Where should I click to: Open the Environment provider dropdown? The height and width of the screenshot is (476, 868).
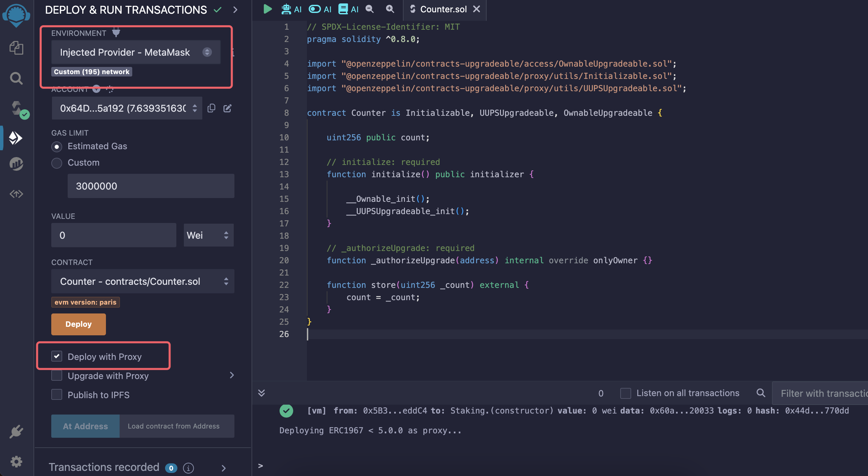click(x=136, y=52)
